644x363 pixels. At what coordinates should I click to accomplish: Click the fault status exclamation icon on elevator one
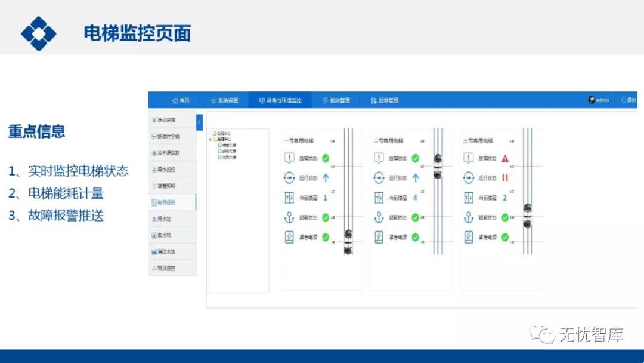click(289, 159)
